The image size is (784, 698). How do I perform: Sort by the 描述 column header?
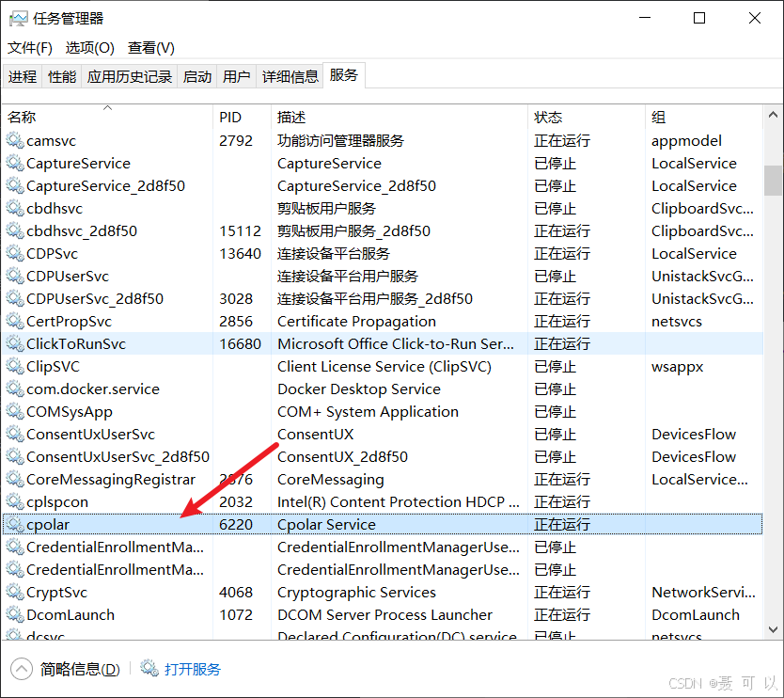pyautogui.click(x=399, y=117)
